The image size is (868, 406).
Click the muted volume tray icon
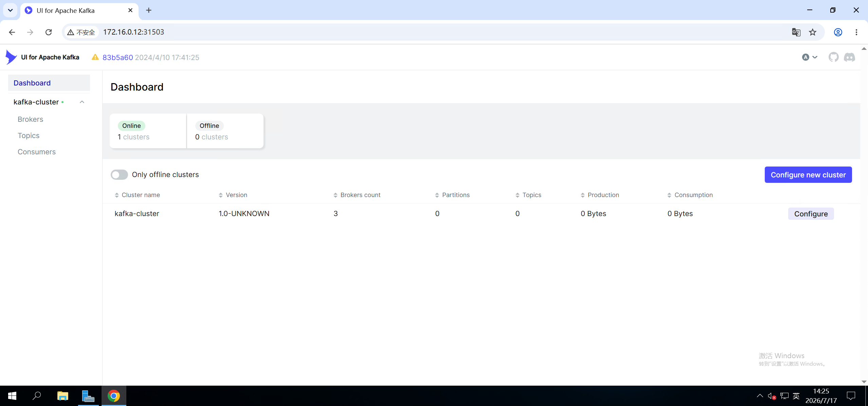pyautogui.click(x=772, y=396)
